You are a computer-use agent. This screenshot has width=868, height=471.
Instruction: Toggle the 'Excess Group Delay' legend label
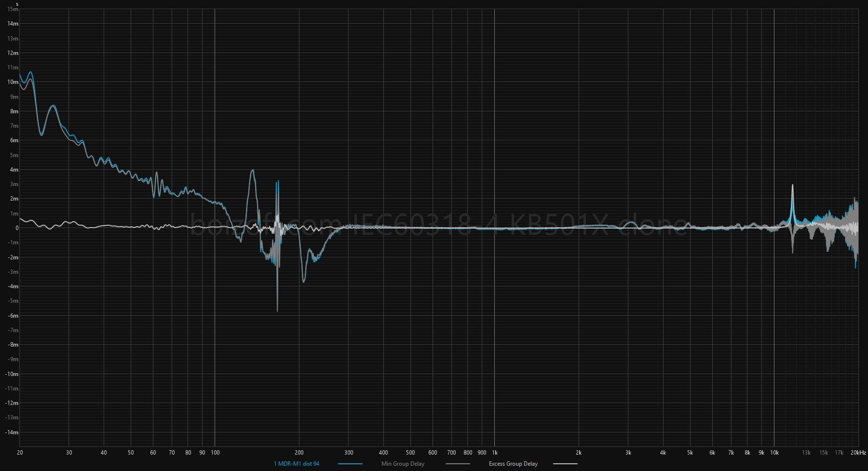click(x=513, y=464)
